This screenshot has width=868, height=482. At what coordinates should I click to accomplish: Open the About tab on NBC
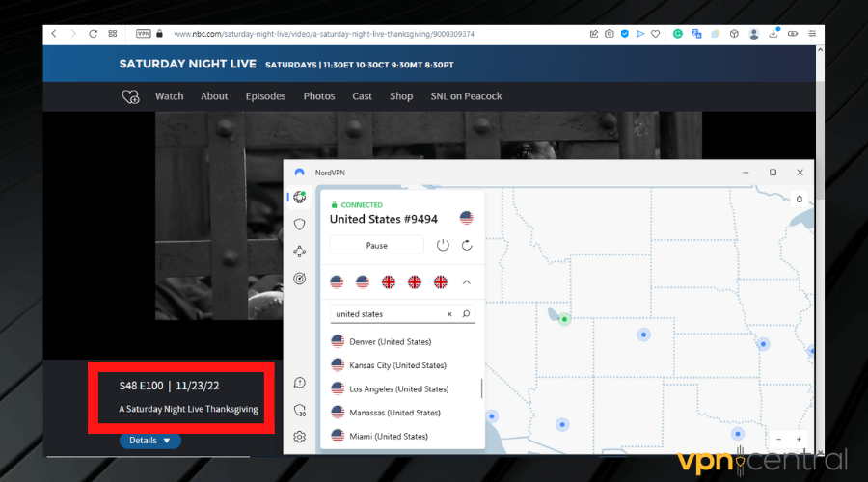[214, 96]
